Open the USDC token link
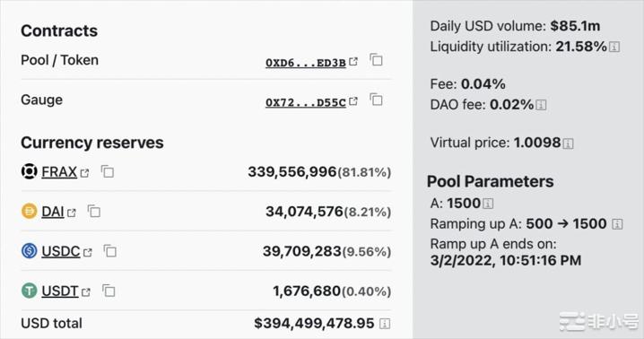This screenshot has height=339, width=644. pyautogui.click(x=61, y=251)
